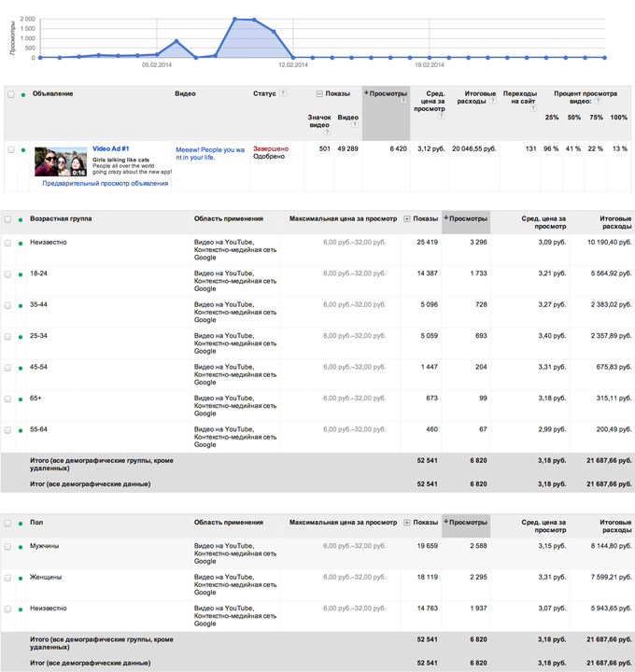Check the 35-44 age group row
This screenshot has width=635, height=672.
coord(7,305)
